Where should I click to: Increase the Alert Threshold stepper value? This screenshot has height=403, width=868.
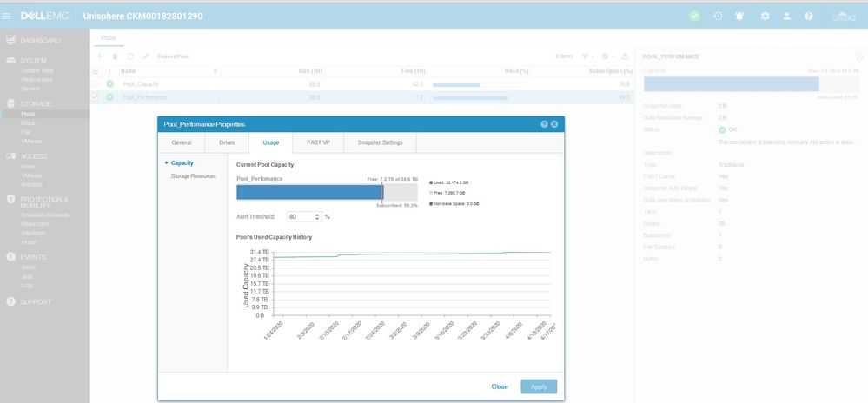(317, 215)
